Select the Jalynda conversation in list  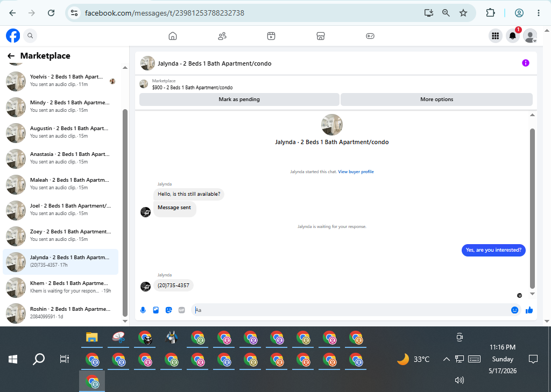(x=60, y=262)
